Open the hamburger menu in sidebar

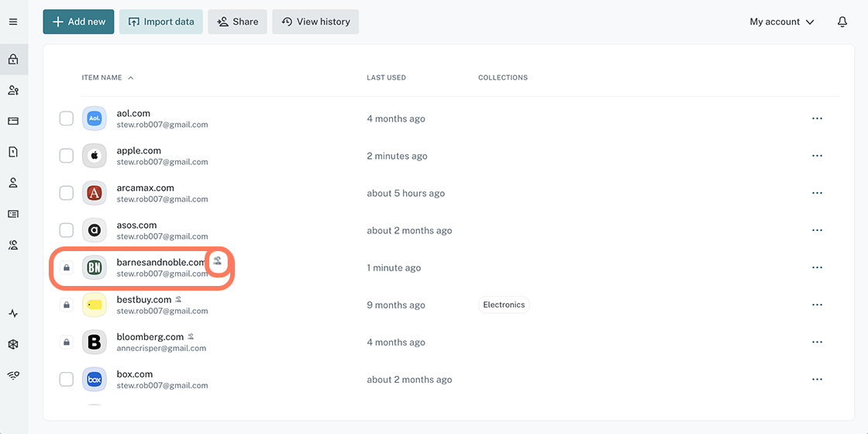13,22
